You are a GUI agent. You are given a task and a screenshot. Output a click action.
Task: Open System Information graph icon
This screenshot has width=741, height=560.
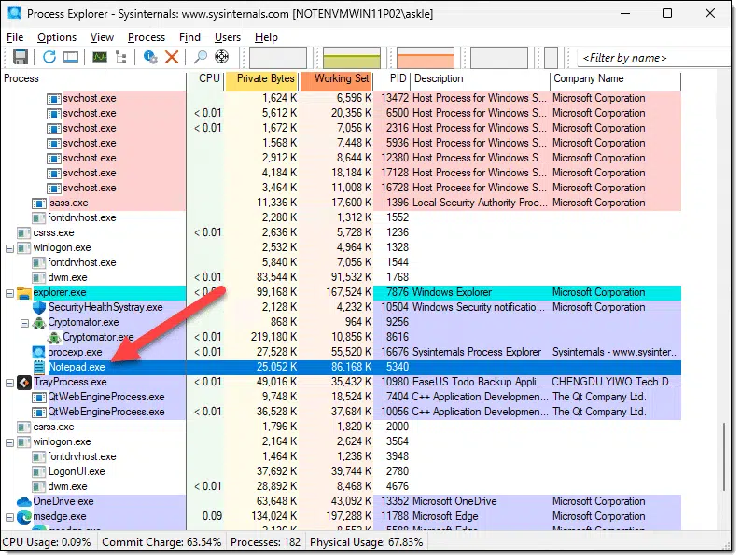pyautogui.click(x=100, y=57)
